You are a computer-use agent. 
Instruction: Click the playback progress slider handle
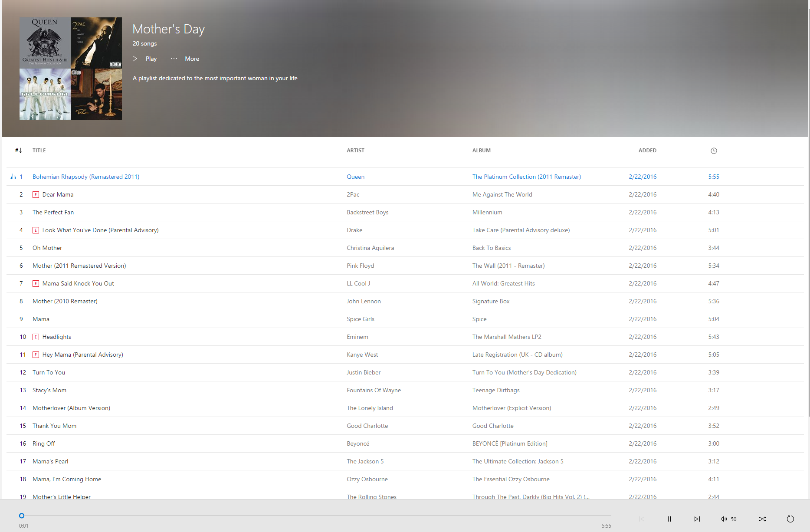(22, 516)
